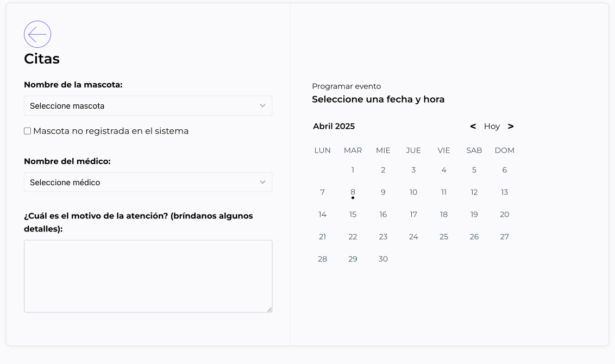Check 'Mascota no registrada en el sistema'
Image resolution: width=615 pixels, height=364 pixels.
coord(28,131)
